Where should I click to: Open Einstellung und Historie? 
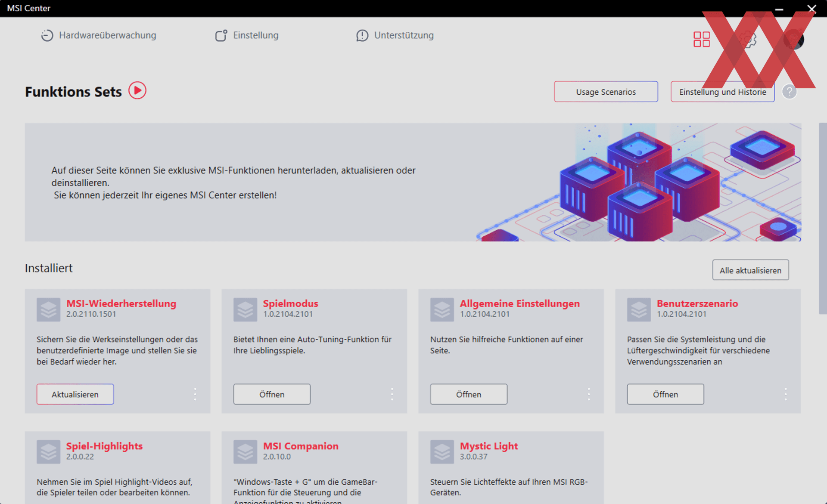722,92
